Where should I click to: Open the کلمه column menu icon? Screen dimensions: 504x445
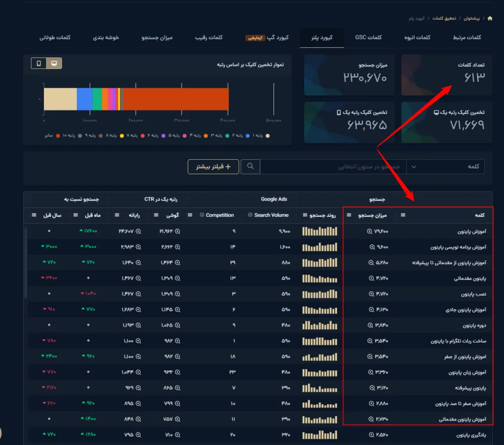403,215
